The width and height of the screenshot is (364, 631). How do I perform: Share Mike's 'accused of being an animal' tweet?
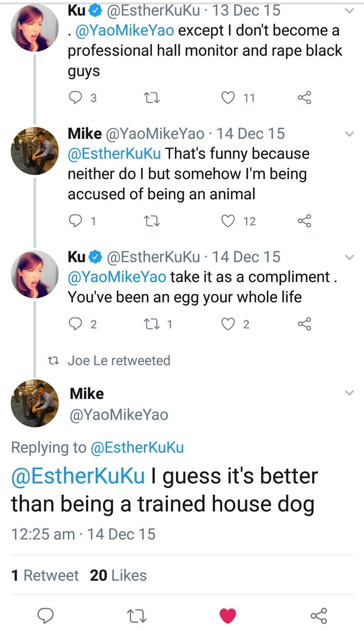pos(305,221)
